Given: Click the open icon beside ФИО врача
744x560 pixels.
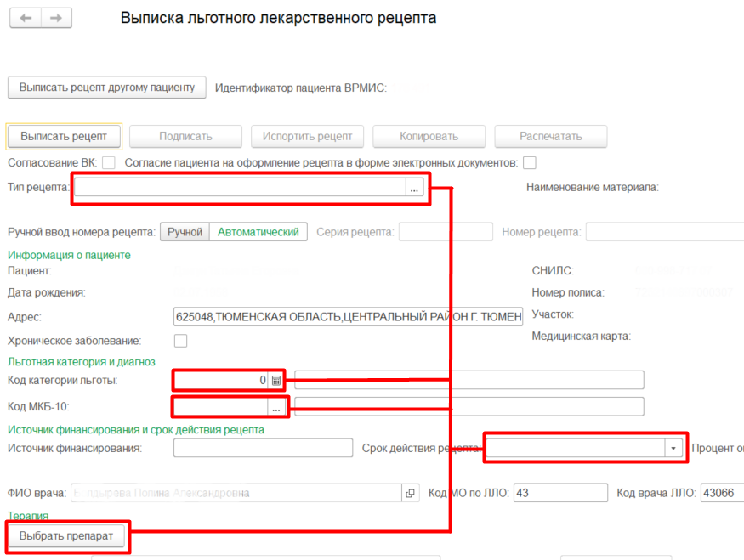Looking at the screenshot, I should [411, 493].
